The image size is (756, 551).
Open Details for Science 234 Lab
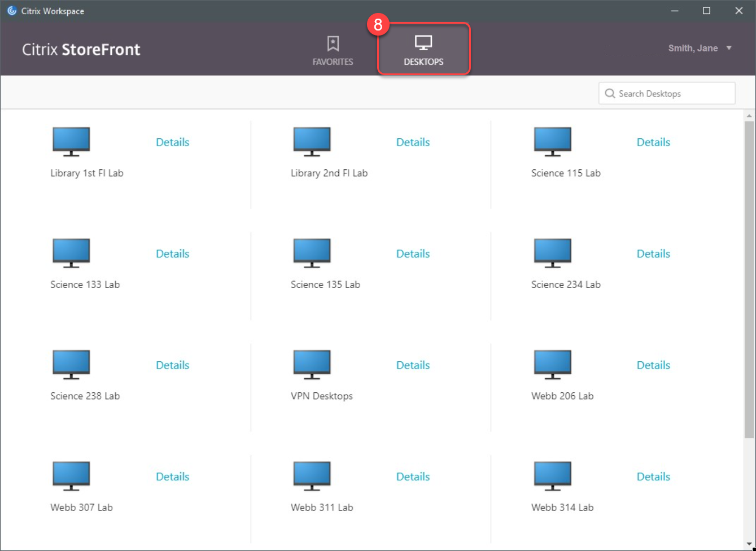coord(653,253)
